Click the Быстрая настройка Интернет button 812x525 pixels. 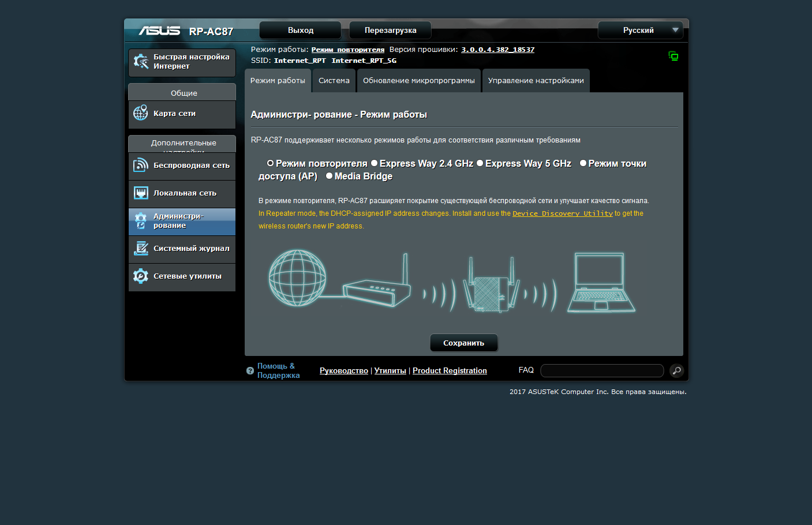(182, 62)
